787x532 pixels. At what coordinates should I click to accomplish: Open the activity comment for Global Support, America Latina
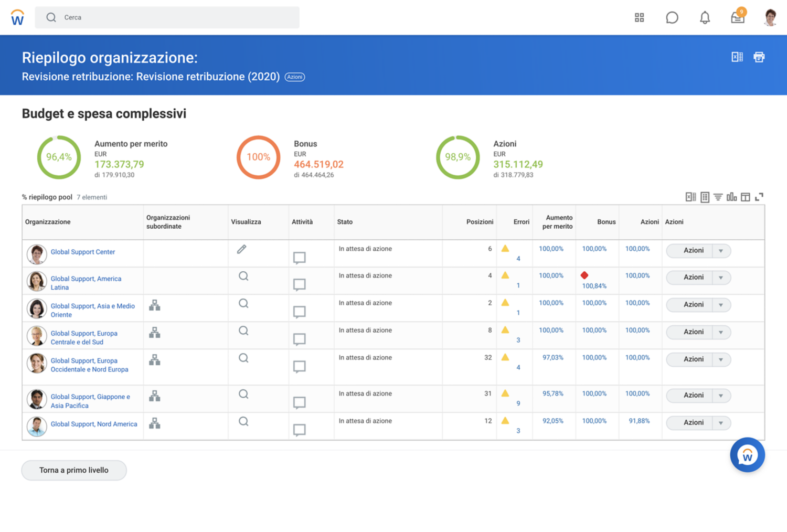[299, 285]
